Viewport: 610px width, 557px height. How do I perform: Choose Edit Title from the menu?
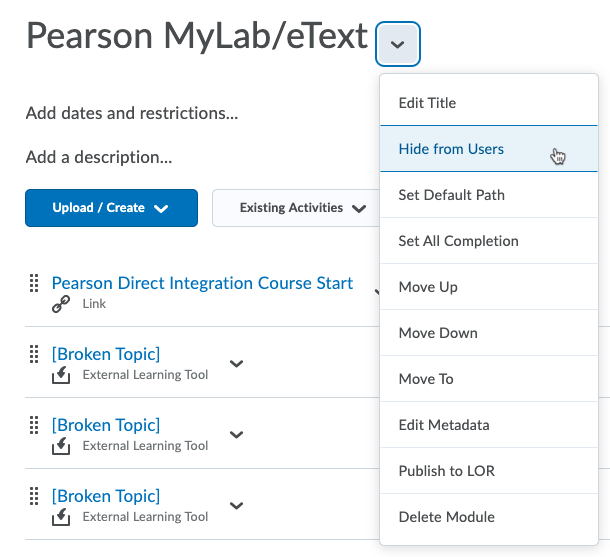(489, 103)
